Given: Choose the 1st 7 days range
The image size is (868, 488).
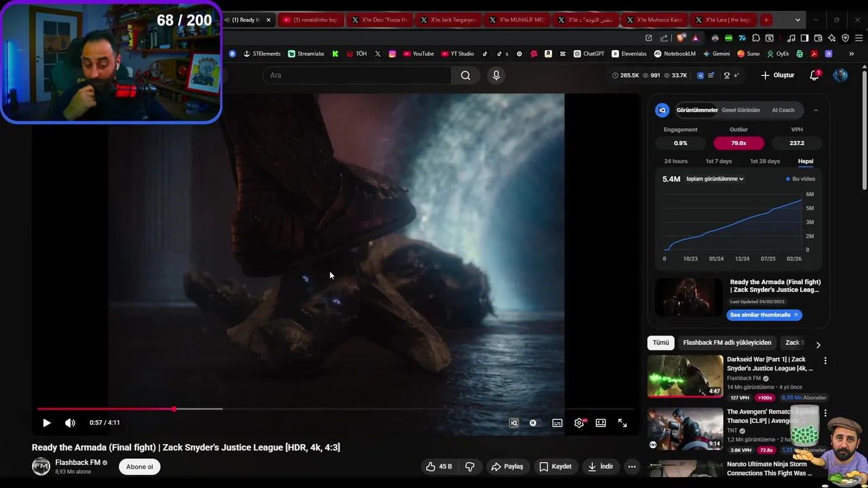Looking at the screenshot, I should [719, 161].
